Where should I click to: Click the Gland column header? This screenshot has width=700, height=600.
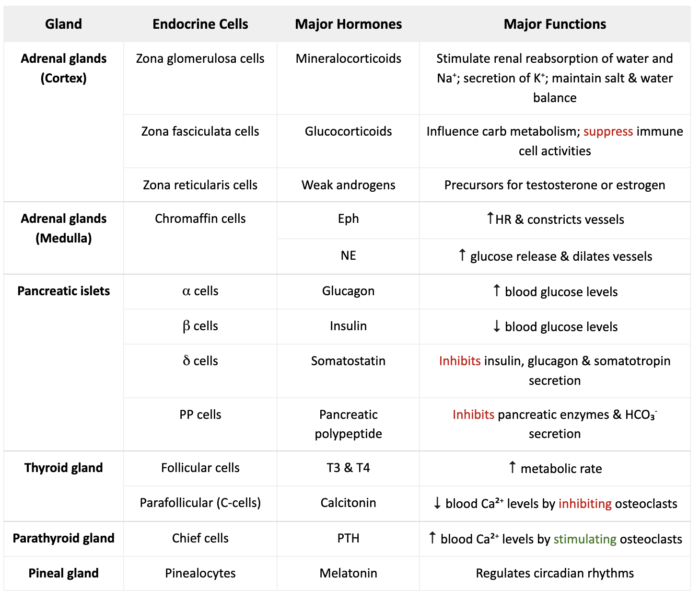63,24
